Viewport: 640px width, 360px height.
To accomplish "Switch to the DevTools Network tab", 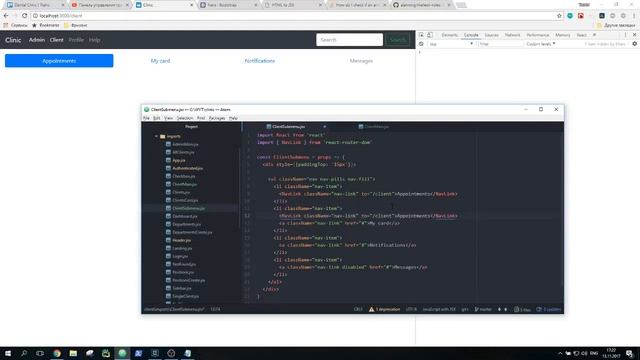I will tap(512, 35).
